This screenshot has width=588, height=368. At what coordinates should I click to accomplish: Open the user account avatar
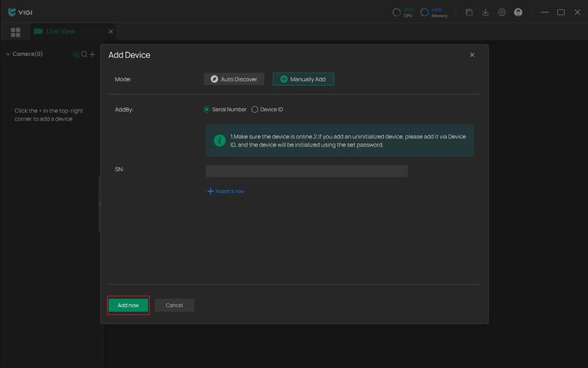click(518, 12)
